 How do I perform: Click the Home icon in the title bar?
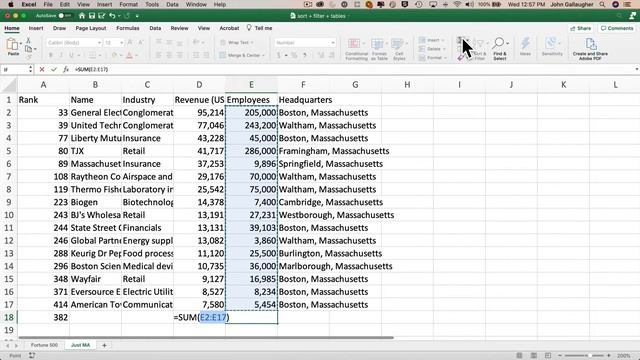coord(82,16)
